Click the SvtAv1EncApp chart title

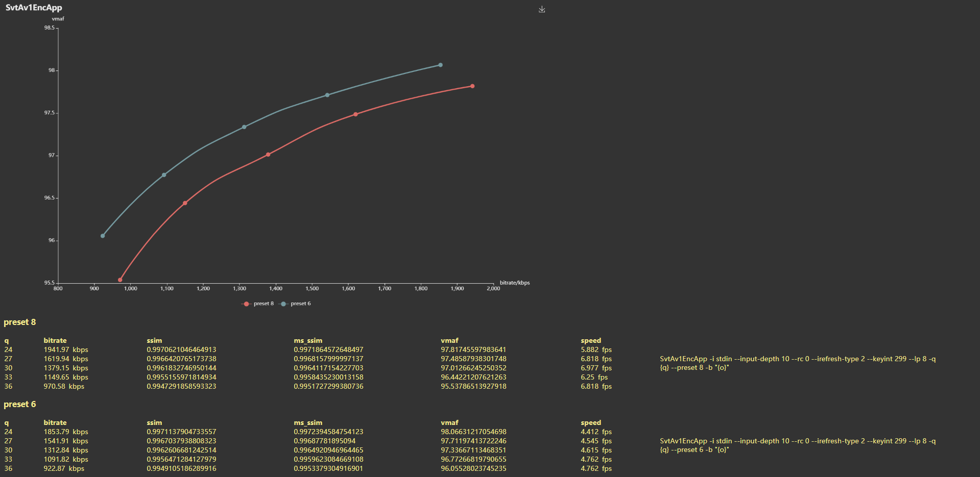[34, 8]
